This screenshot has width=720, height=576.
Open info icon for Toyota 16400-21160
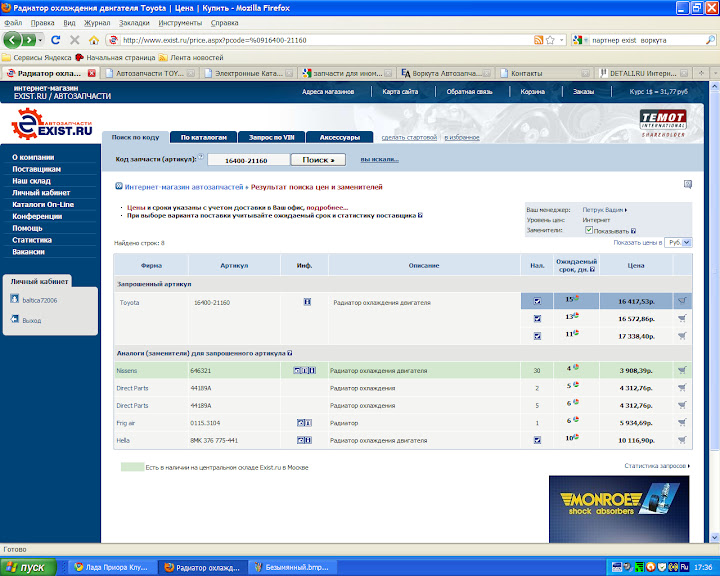click(x=307, y=302)
